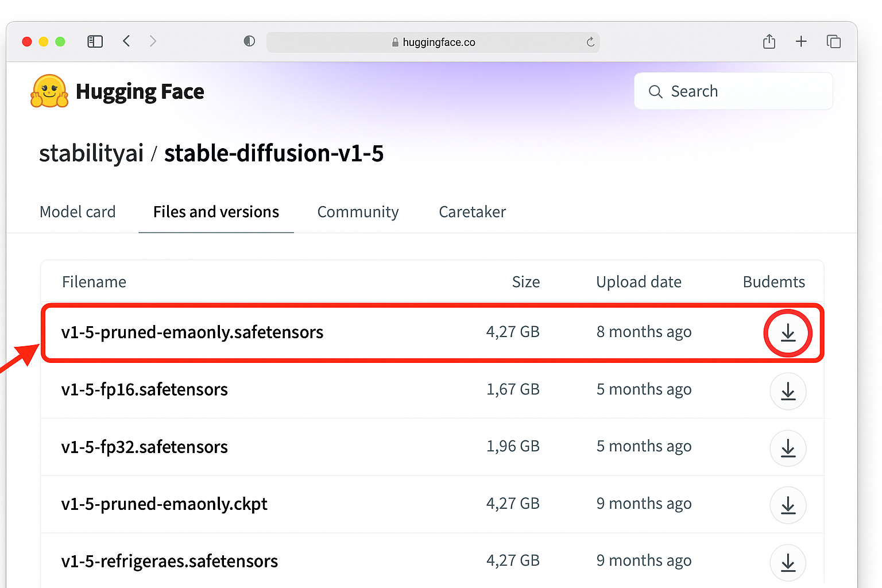Download v1-5-pruned-emaonly.safetensors file
The width and height of the screenshot is (882, 588).
(788, 333)
